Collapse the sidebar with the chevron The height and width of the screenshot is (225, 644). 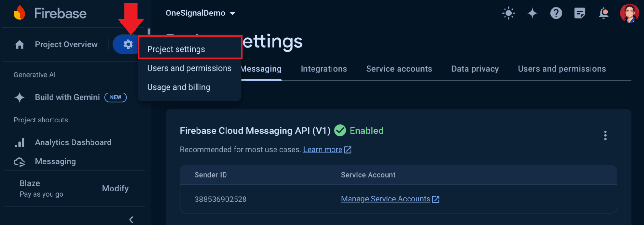tap(131, 220)
